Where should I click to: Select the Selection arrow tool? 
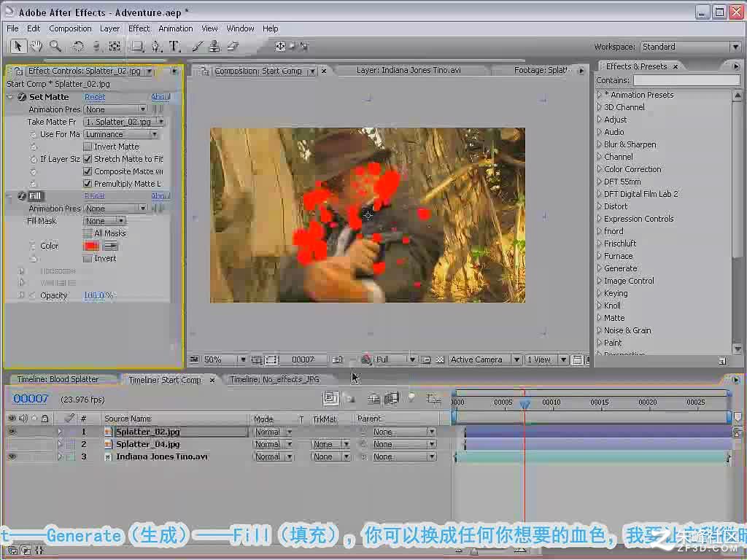click(x=18, y=46)
